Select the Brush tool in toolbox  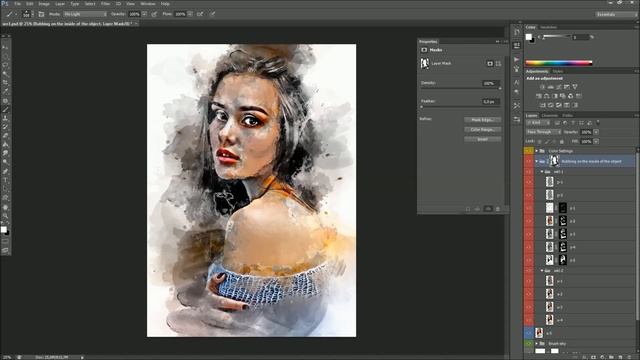5,109
